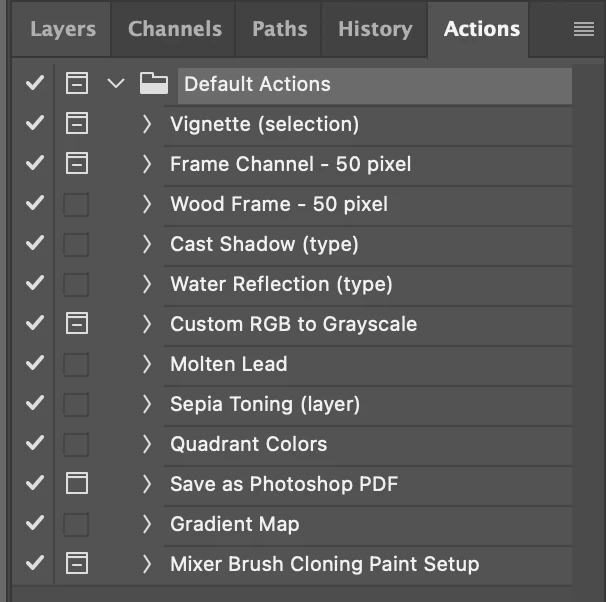
Task: Expand the Gradient Map action
Action: [x=147, y=524]
